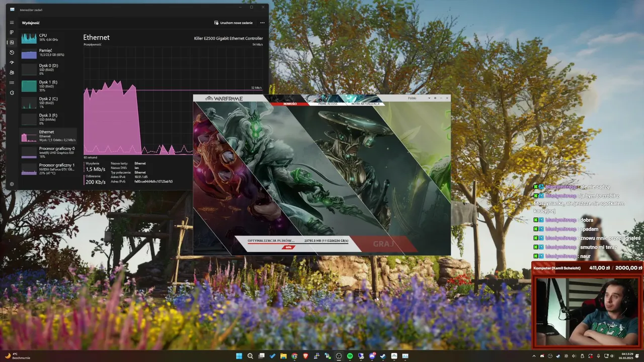Click IPv6 address value in Ethernet details
This screenshot has height=362, width=644.
[x=153, y=182]
